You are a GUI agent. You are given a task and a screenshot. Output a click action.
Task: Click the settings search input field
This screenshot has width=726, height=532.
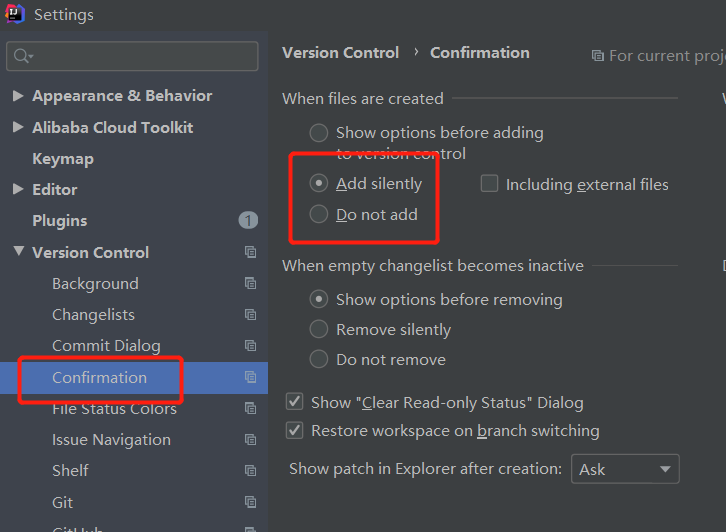coord(132,56)
